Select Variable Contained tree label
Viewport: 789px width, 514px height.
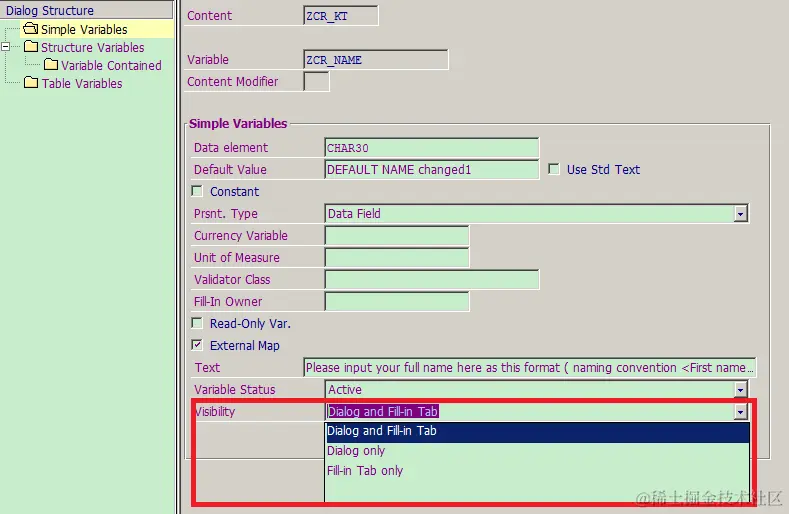[111, 65]
